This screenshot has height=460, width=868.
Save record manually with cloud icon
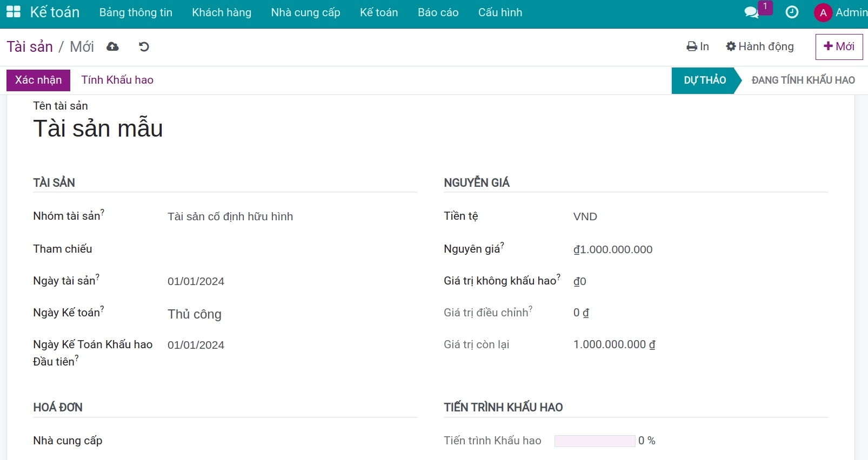click(x=112, y=46)
